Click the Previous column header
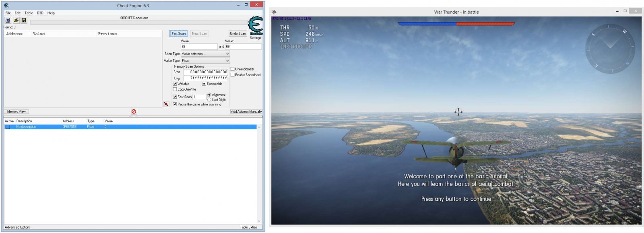Screen dimensions: 644x233 (x=128, y=34)
